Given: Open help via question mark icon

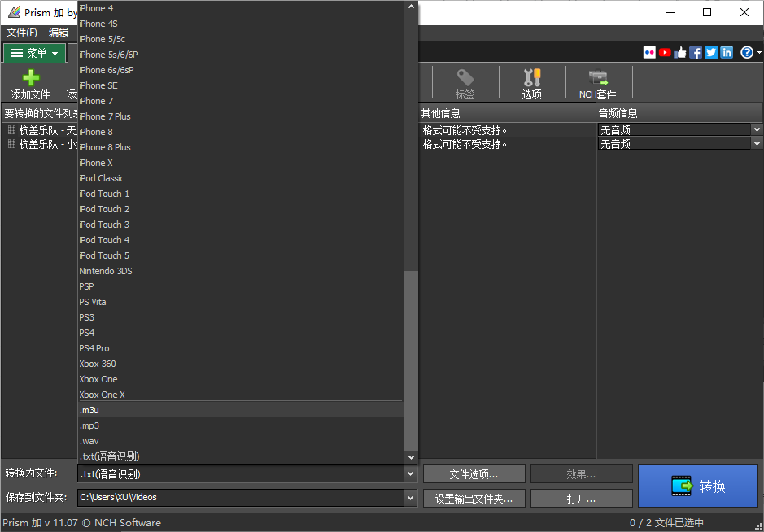Looking at the screenshot, I should pos(745,52).
